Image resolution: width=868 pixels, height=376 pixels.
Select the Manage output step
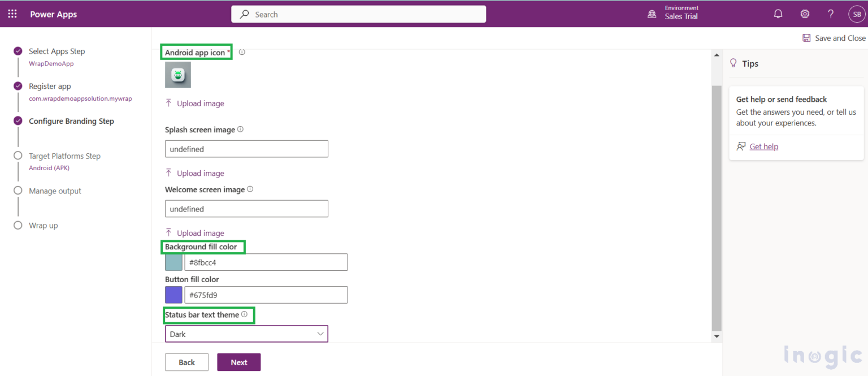point(18,191)
